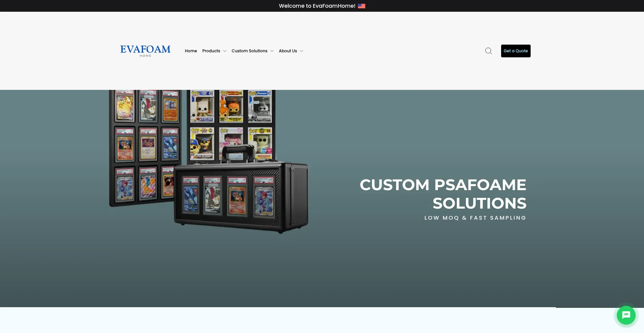The height and width of the screenshot is (333, 644).
Task: Expand the About Us dropdown chevron
Action: (x=302, y=51)
